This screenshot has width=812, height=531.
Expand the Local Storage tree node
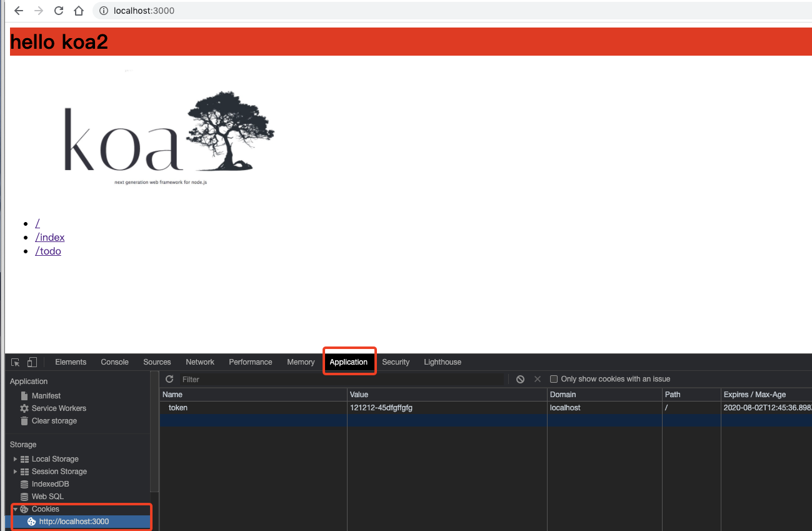pyautogui.click(x=15, y=459)
